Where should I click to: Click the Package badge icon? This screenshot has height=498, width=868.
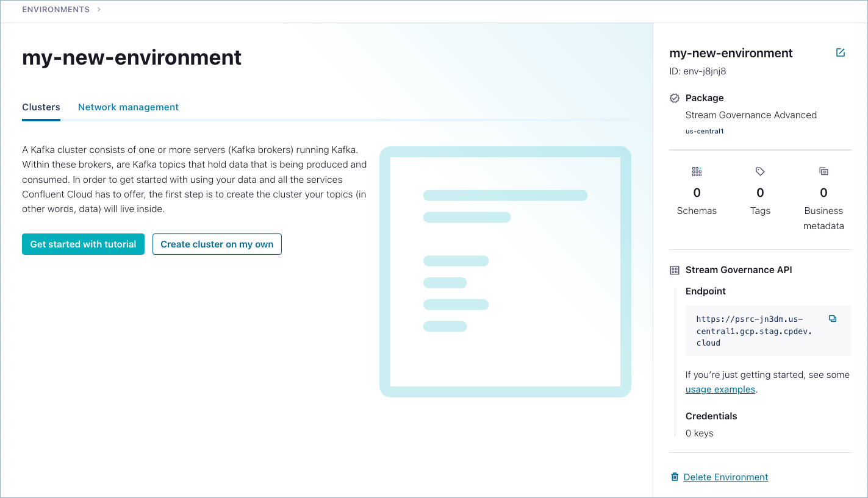pyautogui.click(x=674, y=98)
